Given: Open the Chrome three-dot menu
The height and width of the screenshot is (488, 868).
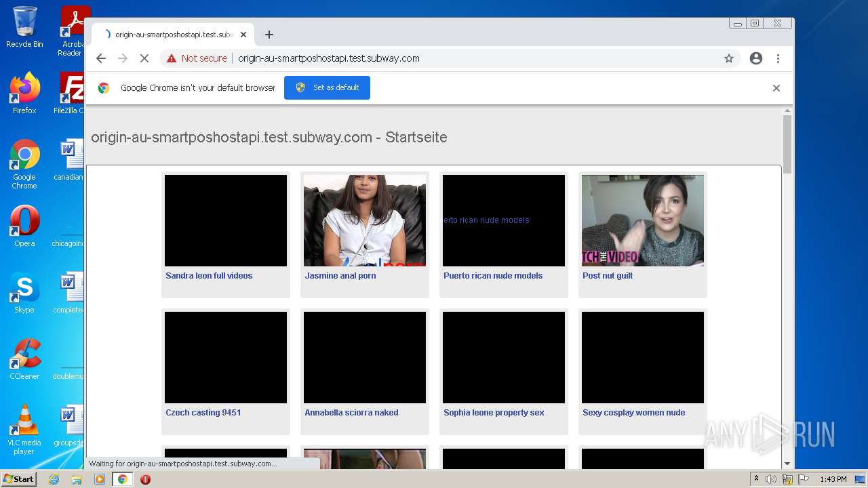Looking at the screenshot, I should tap(778, 58).
